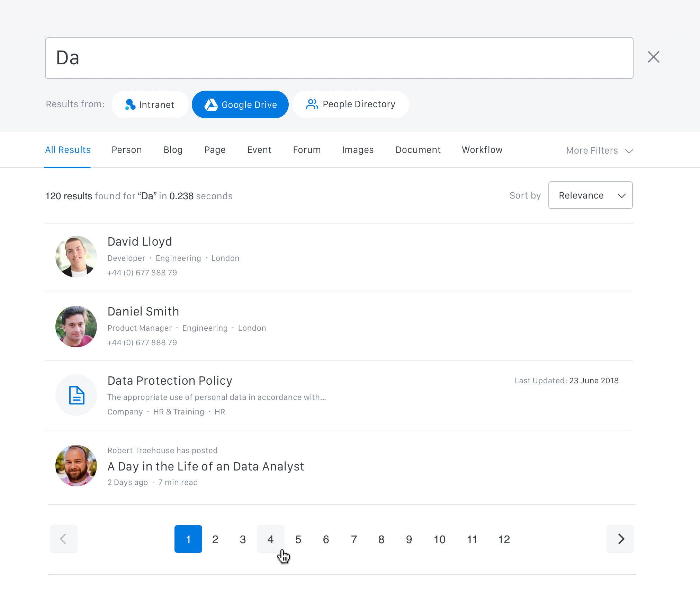Screen dimensions: 700x603
Task: Switch to the Person results tab
Action: [127, 150]
